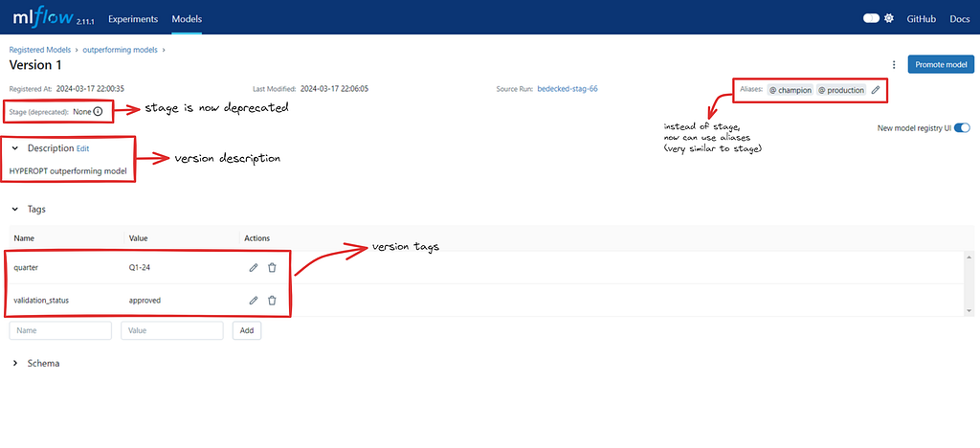Select the validation_status name cell
The image size is (980, 448).
pyautogui.click(x=41, y=300)
